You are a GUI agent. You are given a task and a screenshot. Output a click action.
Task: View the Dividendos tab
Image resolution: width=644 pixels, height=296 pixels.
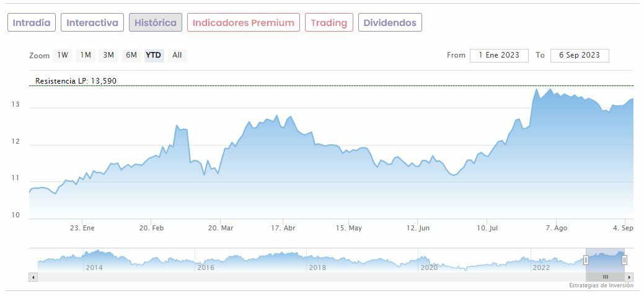390,23
